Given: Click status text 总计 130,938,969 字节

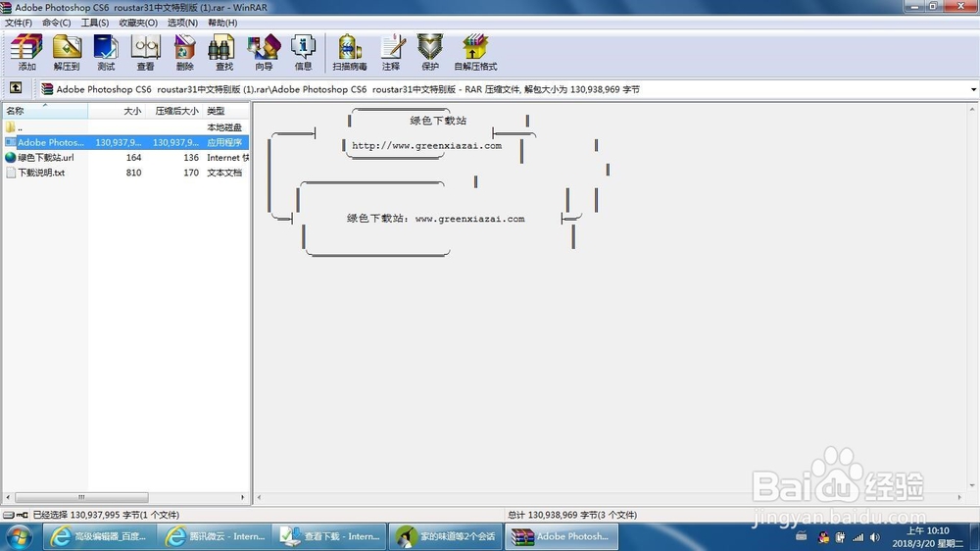Looking at the screenshot, I should pos(572,515).
